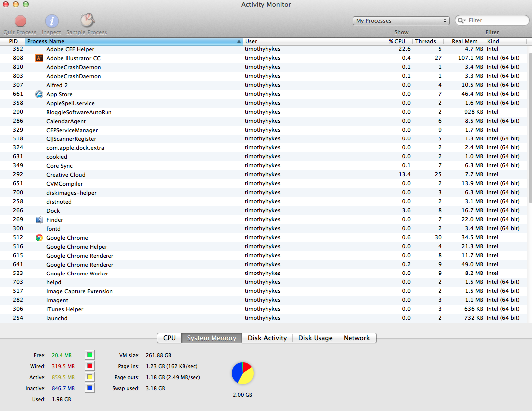Select the fontd process
Image resolution: width=532 pixels, height=411 pixels.
click(x=263, y=228)
